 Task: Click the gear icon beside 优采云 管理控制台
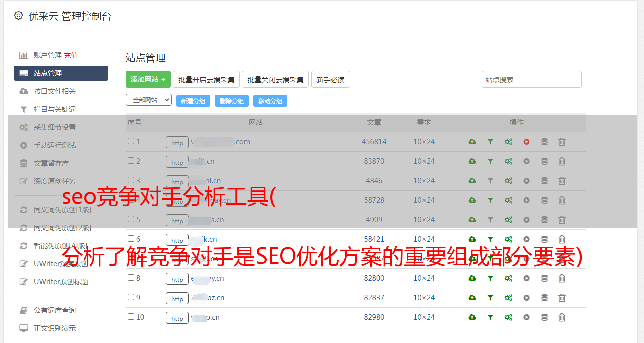[x=18, y=16]
